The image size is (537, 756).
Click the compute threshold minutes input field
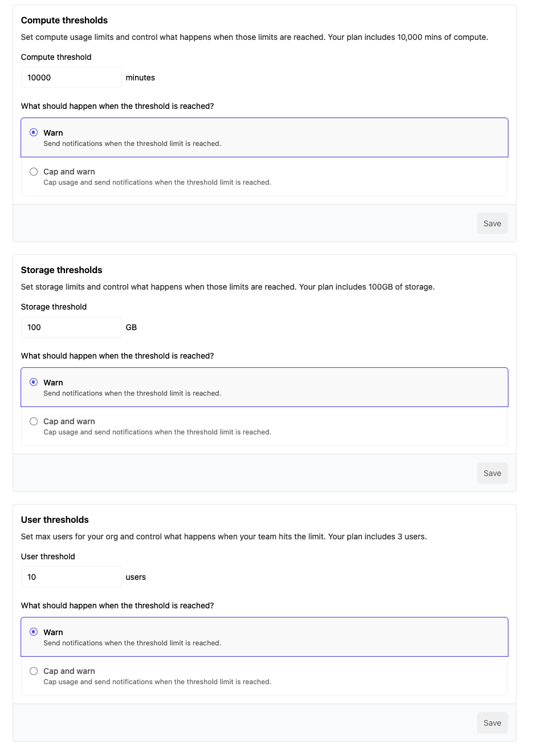[71, 78]
